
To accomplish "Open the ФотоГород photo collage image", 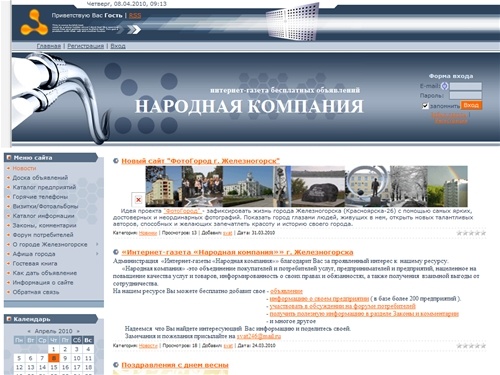I will (306, 186).
